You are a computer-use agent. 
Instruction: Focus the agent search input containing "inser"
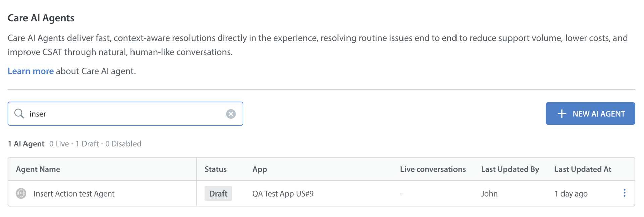124,114
